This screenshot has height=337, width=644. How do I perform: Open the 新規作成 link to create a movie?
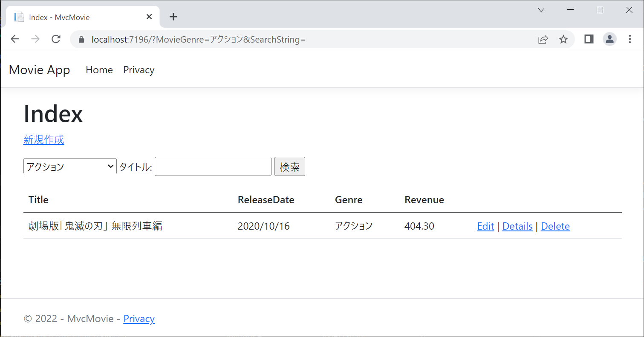pyautogui.click(x=43, y=139)
